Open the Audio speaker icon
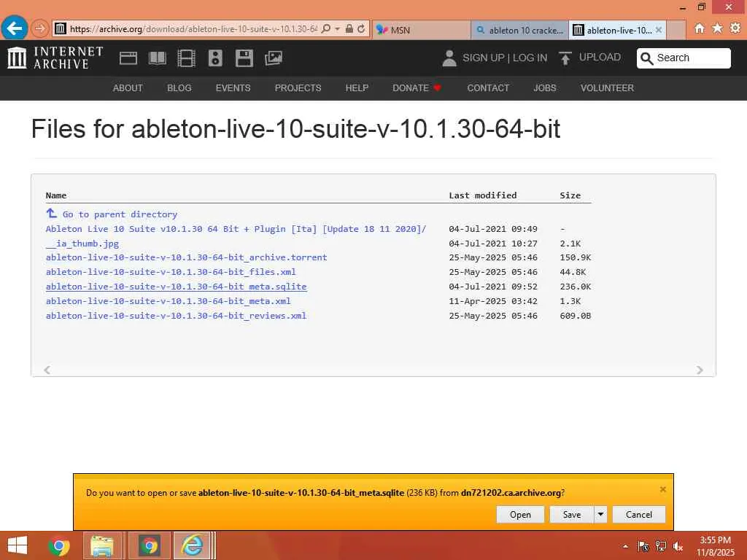 pos(215,58)
